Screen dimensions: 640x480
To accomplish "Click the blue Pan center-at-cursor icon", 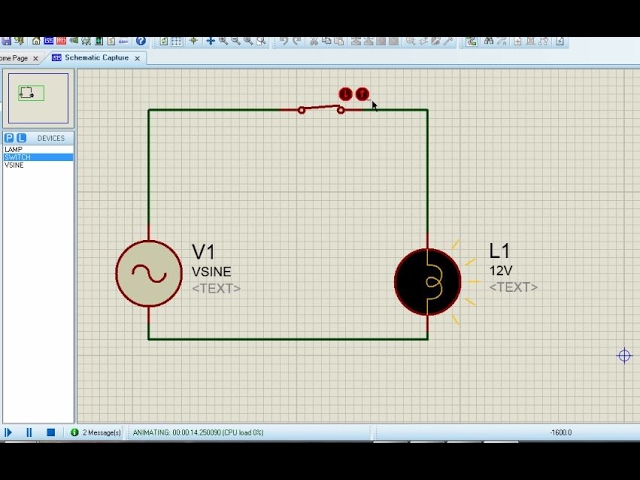I will [210, 41].
